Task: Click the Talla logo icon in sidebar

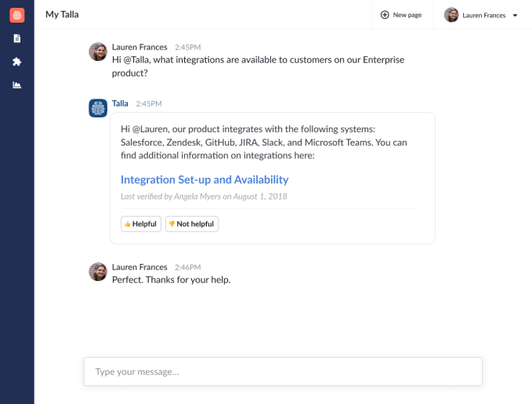Action: [16, 15]
